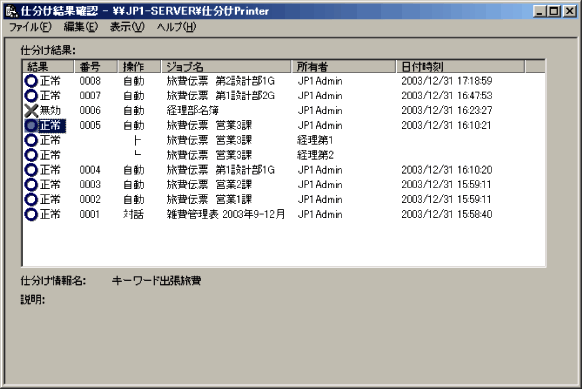This screenshot has width=582, height=389.
Task: Click the circle status icon for job 0001
Action: coord(31,214)
